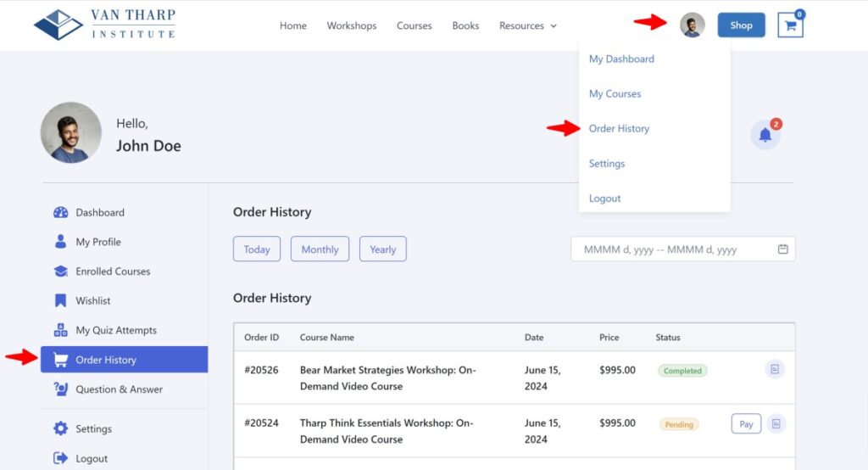Click the Status column header
Image resolution: width=868 pixels, height=470 pixels.
pyautogui.click(x=668, y=337)
